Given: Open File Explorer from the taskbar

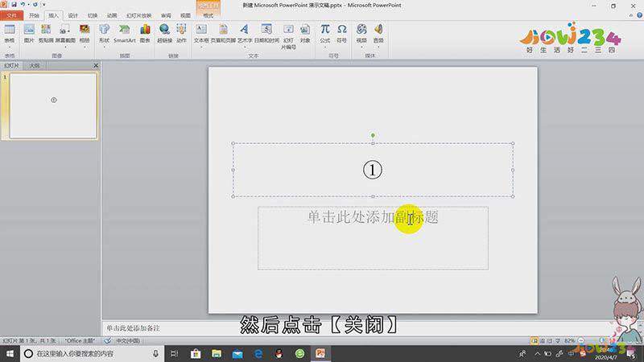Looking at the screenshot, I should (x=217, y=353).
